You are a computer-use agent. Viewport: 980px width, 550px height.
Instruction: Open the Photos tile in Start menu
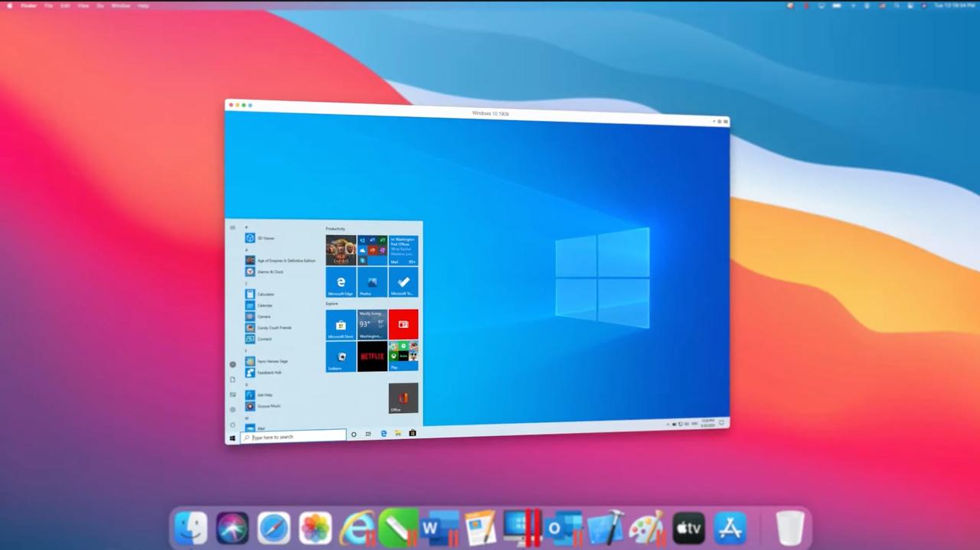372,282
